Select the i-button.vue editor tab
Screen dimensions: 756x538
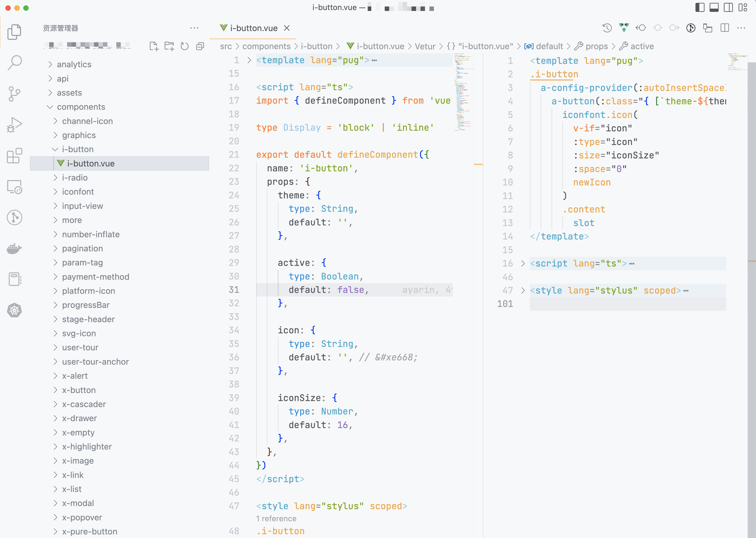254,28
